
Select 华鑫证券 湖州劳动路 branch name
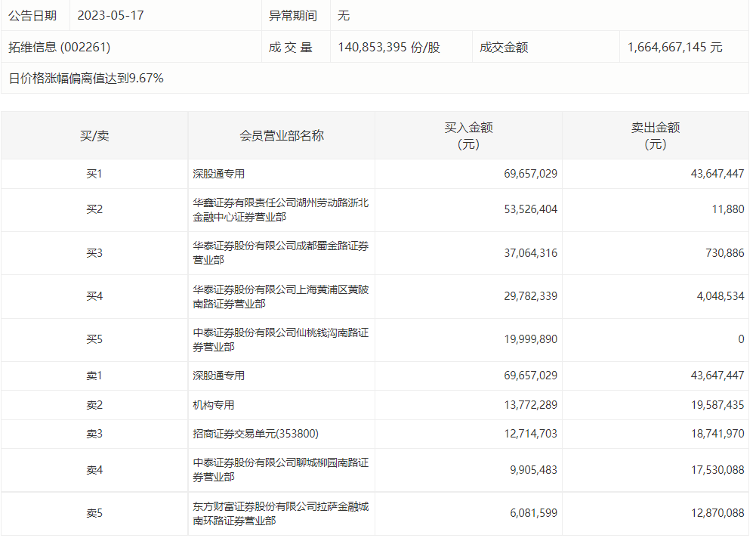pyautogui.click(x=281, y=210)
